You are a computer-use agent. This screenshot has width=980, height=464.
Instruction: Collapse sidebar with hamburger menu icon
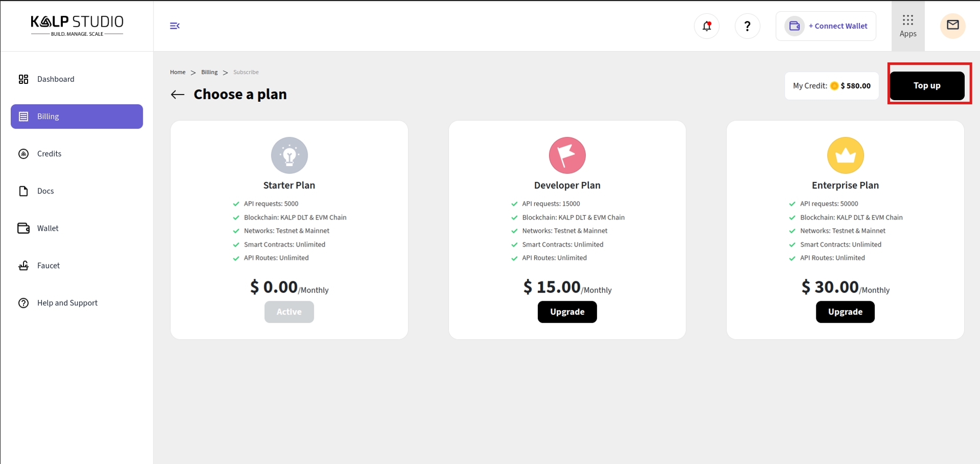point(175,26)
